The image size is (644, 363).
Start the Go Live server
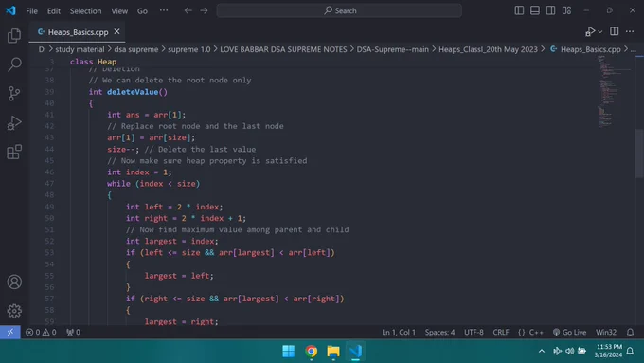click(569, 332)
